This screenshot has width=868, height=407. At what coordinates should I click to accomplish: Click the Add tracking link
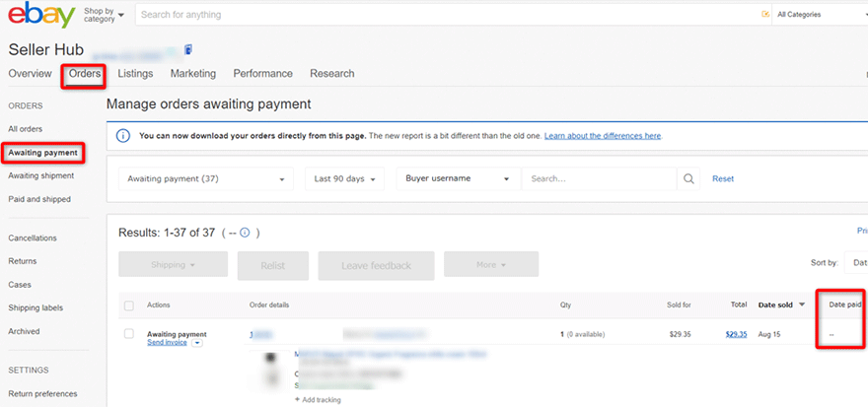[318, 400]
